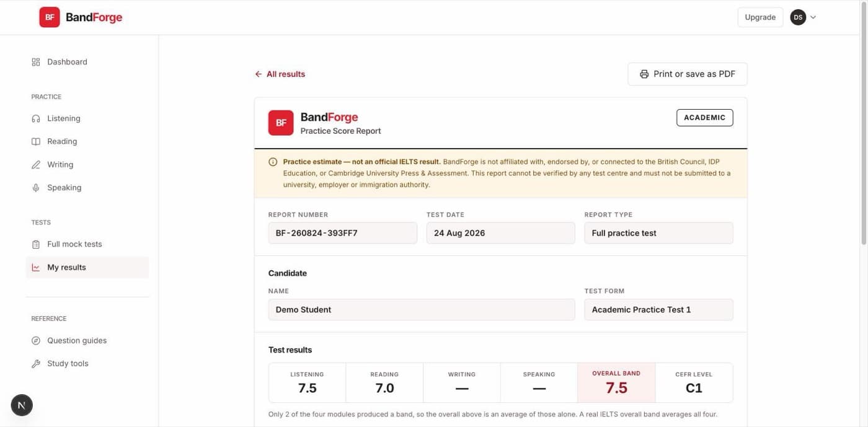
Task: Select My results in sidebar
Action: (87, 268)
